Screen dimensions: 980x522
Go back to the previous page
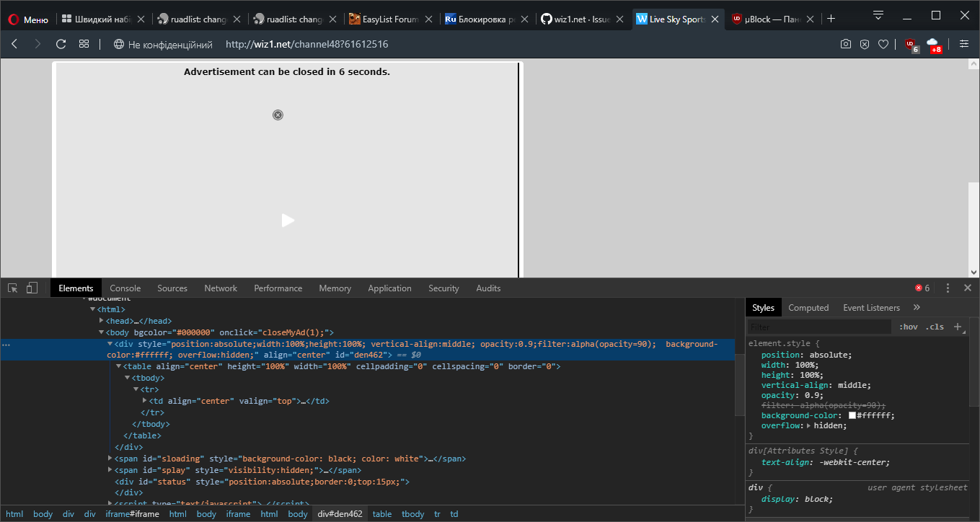14,44
